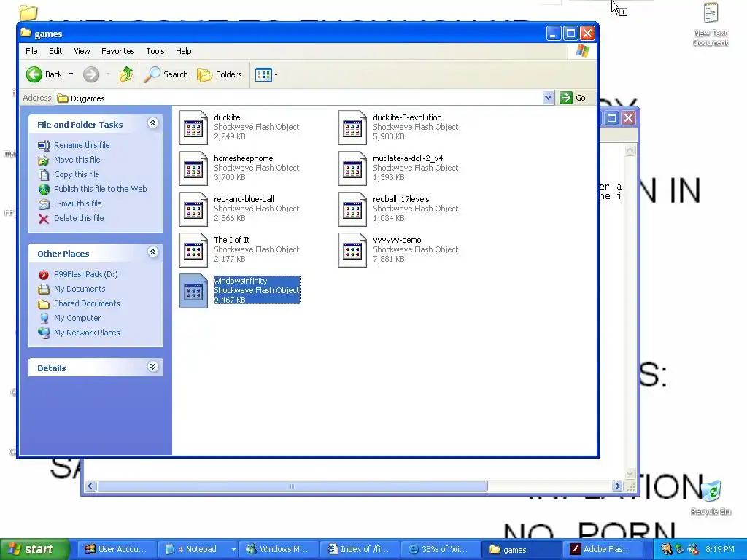Collapse the Other Places panel
The image size is (747, 560).
(152, 252)
